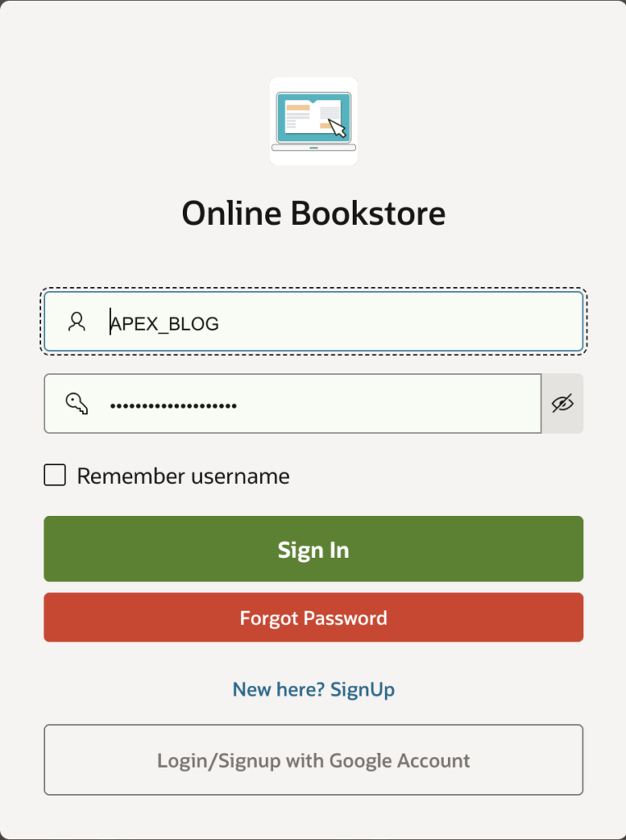Screen dimensions: 626x840
Task: Focus the username field containing APEX_BLOG
Action: (313, 322)
